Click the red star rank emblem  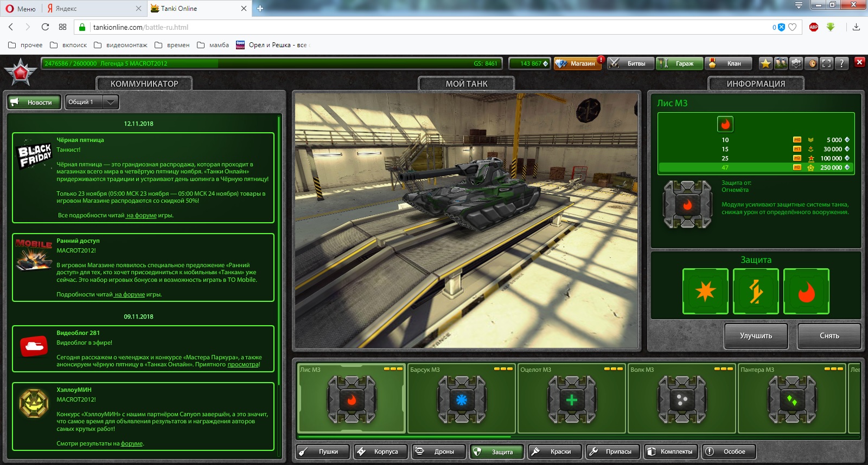pyautogui.click(x=21, y=73)
